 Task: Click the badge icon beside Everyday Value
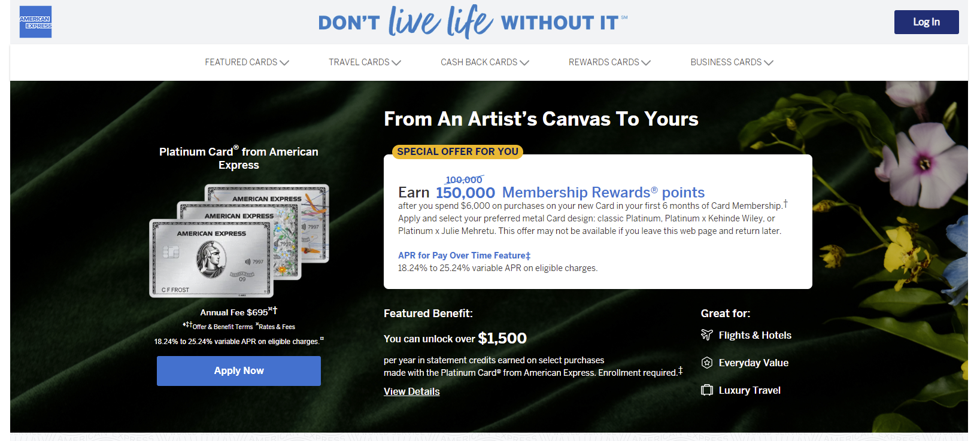[x=707, y=363]
